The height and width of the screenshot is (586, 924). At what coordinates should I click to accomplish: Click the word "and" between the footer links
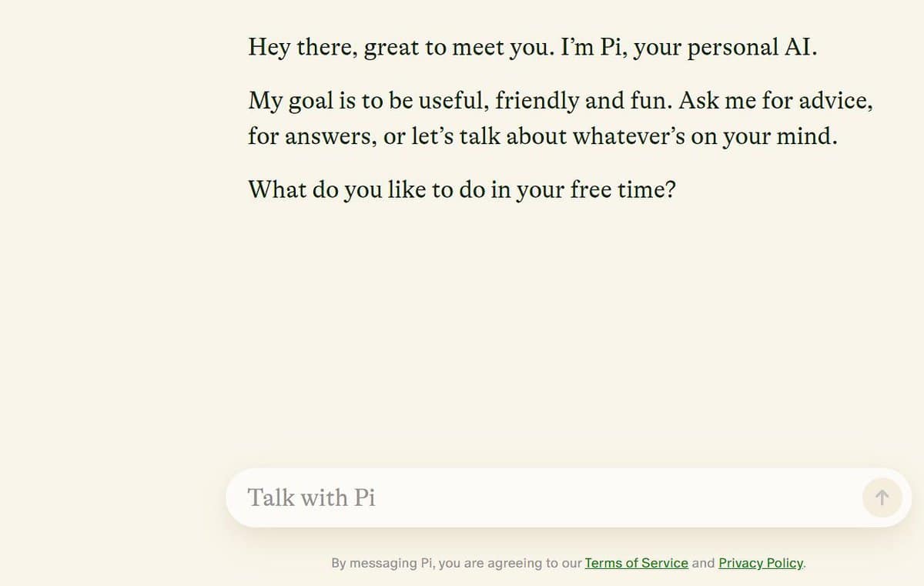click(703, 563)
